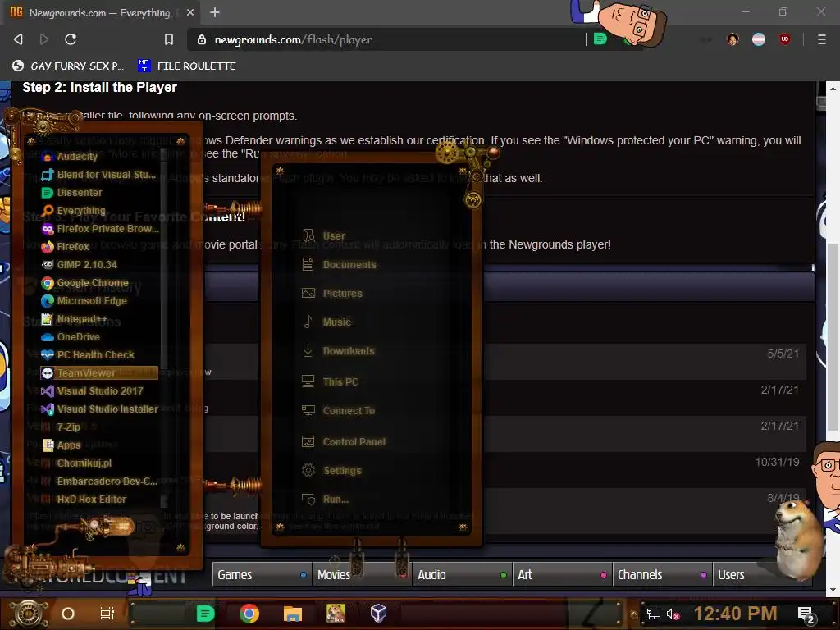Open This PC
840x630 pixels.
coord(330,382)
